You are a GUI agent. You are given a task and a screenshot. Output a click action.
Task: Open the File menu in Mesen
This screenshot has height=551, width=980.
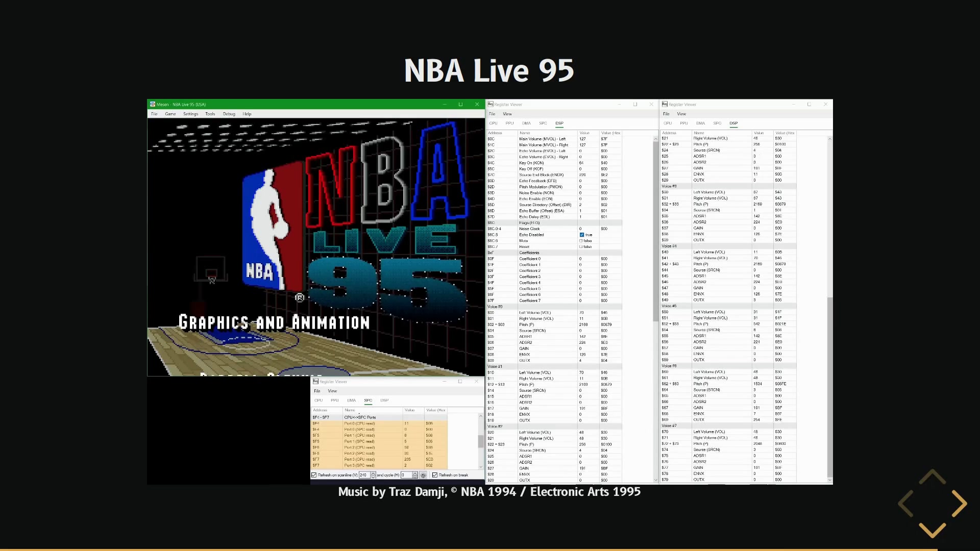click(154, 114)
